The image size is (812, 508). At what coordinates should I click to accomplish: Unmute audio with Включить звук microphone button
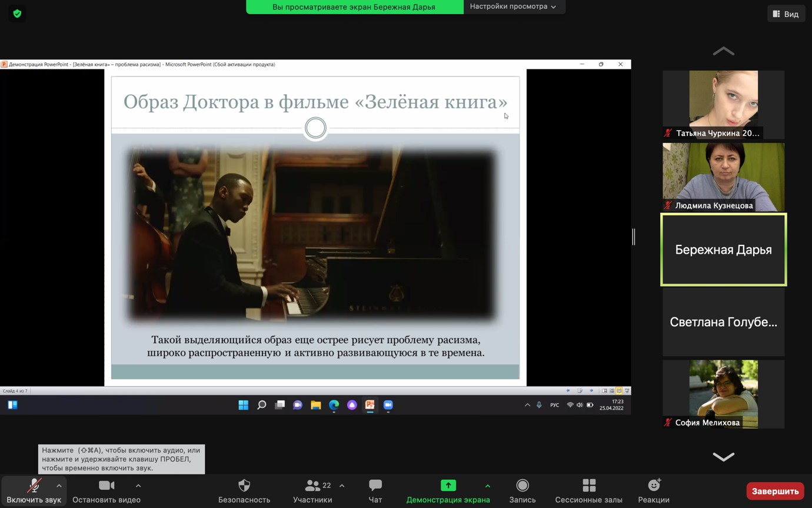point(34,491)
